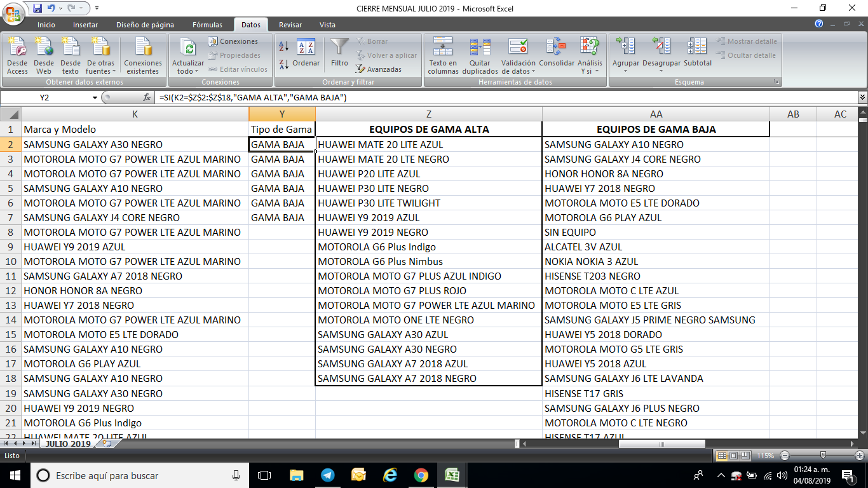This screenshot has height=488, width=868.
Task: Click the horizontal scrollbar thumb
Action: pyautogui.click(x=661, y=444)
